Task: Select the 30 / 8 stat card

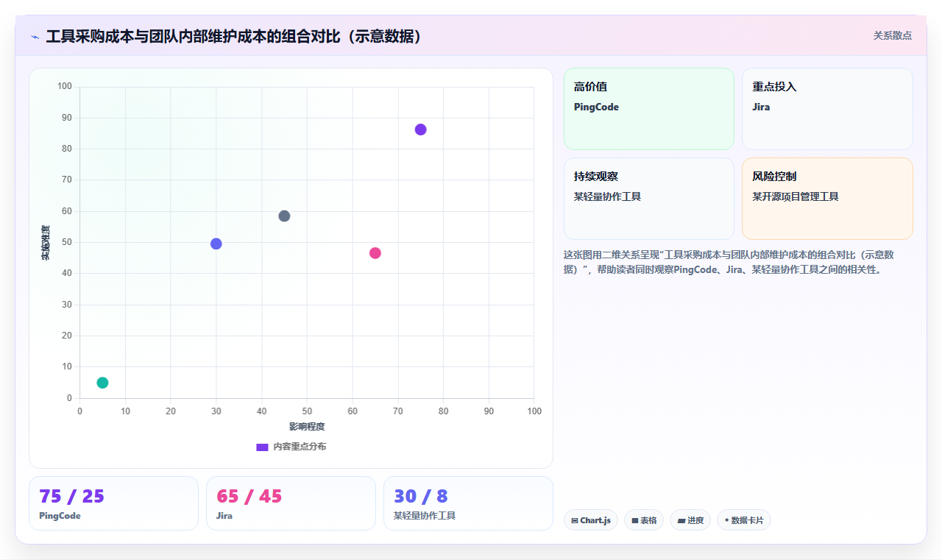Action: 468,503
